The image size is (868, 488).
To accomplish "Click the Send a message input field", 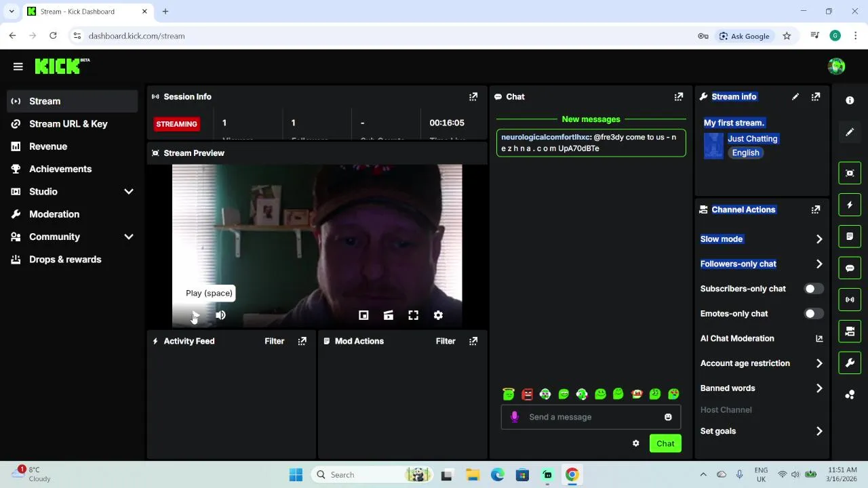I will [x=591, y=418].
